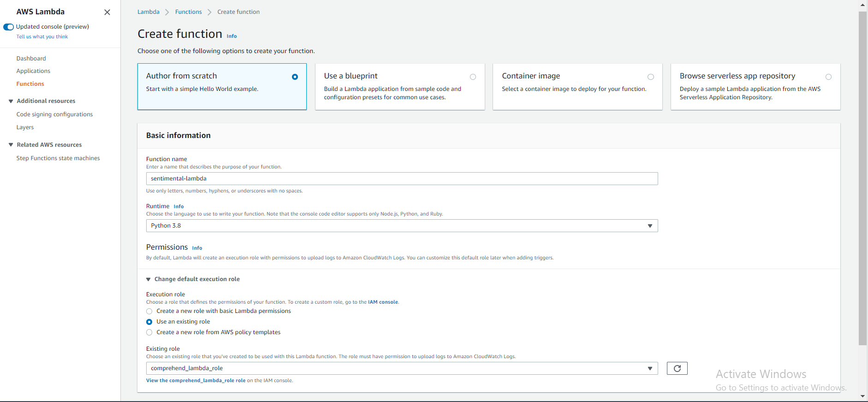Toggle Updated console preview switch
The width and height of the screenshot is (868, 402).
point(8,27)
